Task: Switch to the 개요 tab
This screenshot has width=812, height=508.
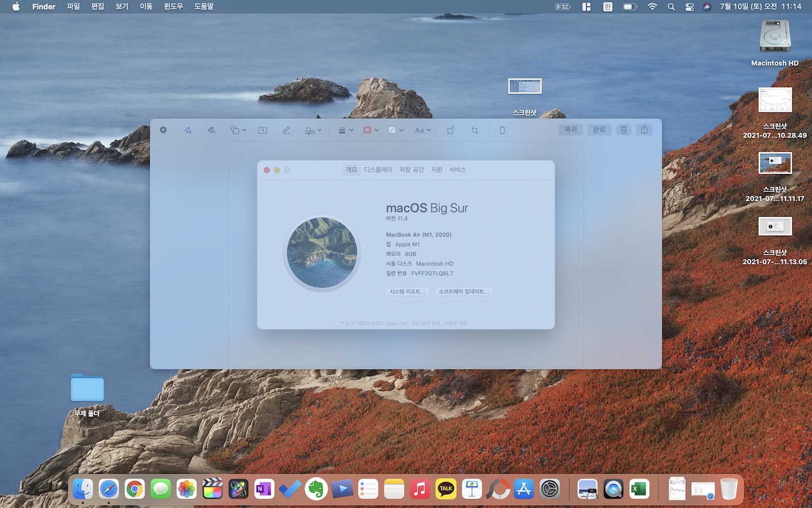Action: (351, 170)
